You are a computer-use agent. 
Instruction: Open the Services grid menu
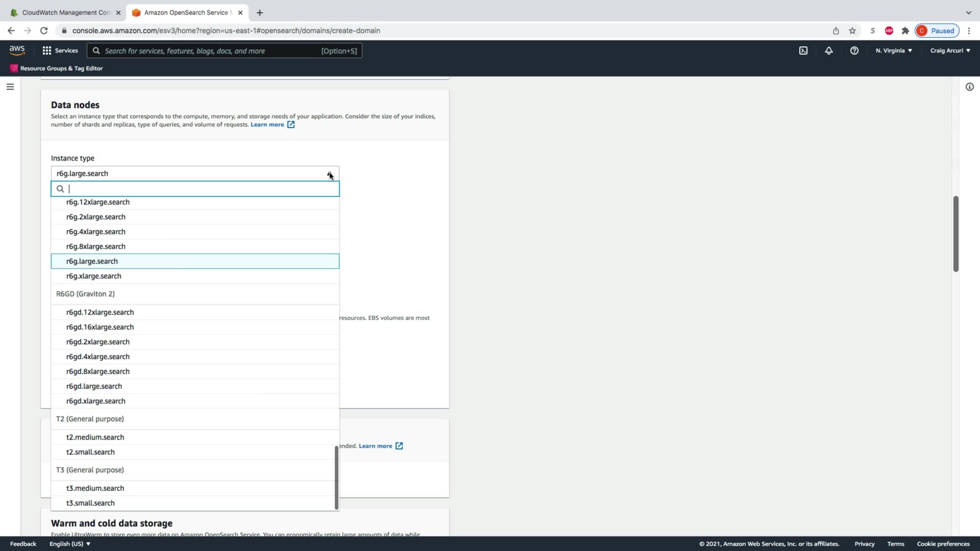pyautogui.click(x=60, y=51)
